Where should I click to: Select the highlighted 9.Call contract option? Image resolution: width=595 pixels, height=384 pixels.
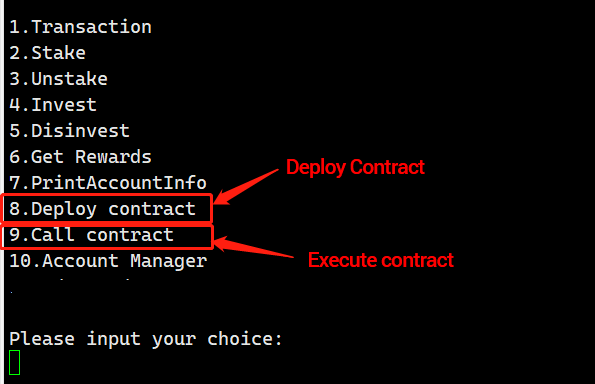pos(91,235)
